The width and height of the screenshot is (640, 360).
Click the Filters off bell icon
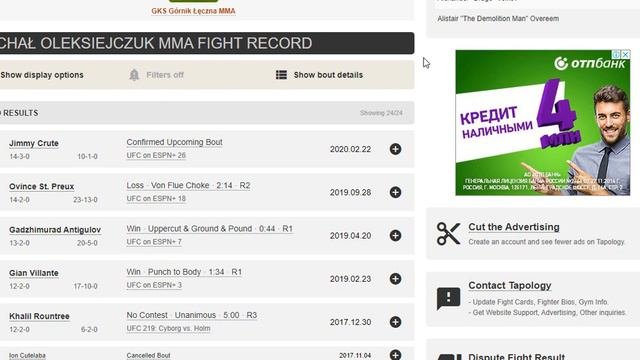click(x=134, y=75)
